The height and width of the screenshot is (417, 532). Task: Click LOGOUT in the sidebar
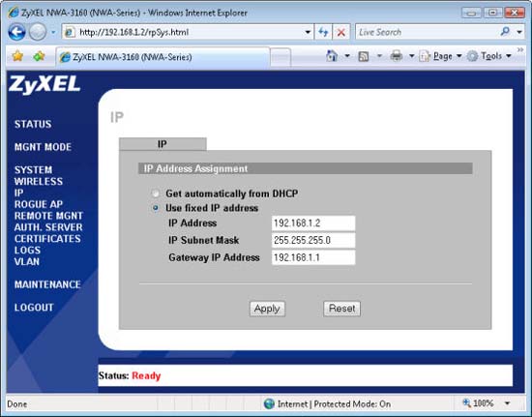point(34,308)
